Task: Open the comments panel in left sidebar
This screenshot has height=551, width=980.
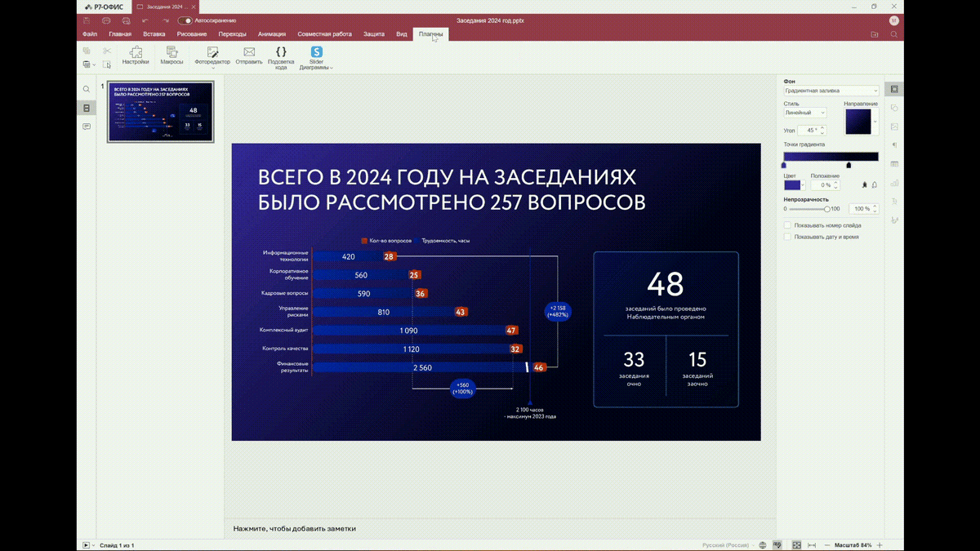Action: [x=87, y=127]
